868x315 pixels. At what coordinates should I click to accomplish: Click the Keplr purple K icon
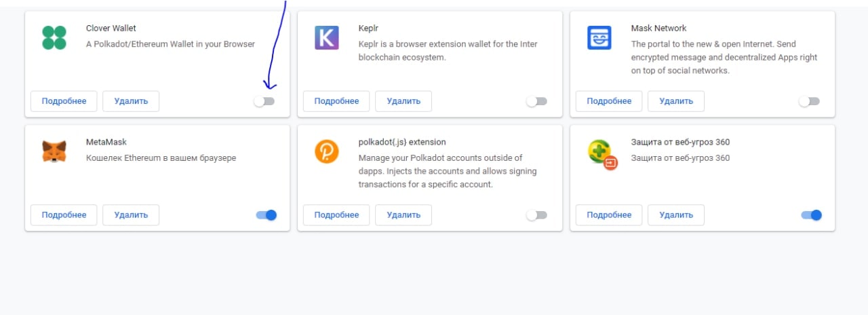coord(327,37)
